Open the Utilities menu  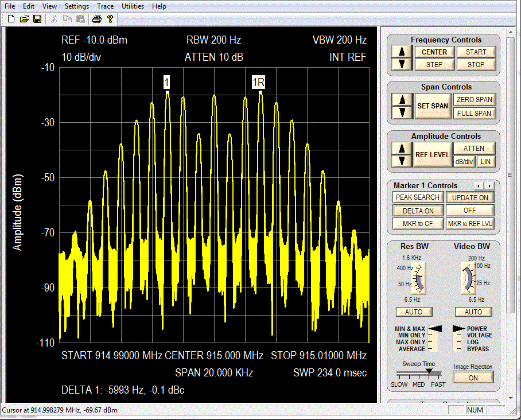click(133, 6)
